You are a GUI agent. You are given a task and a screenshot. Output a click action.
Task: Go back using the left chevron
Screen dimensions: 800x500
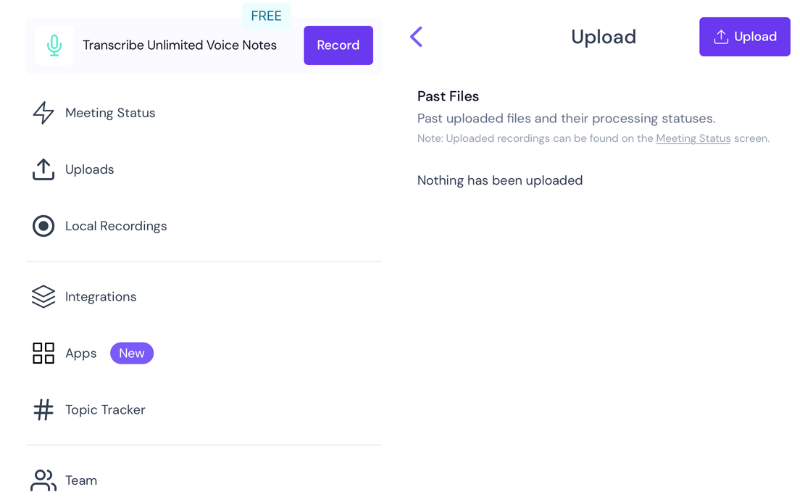[x=416, y=37]
